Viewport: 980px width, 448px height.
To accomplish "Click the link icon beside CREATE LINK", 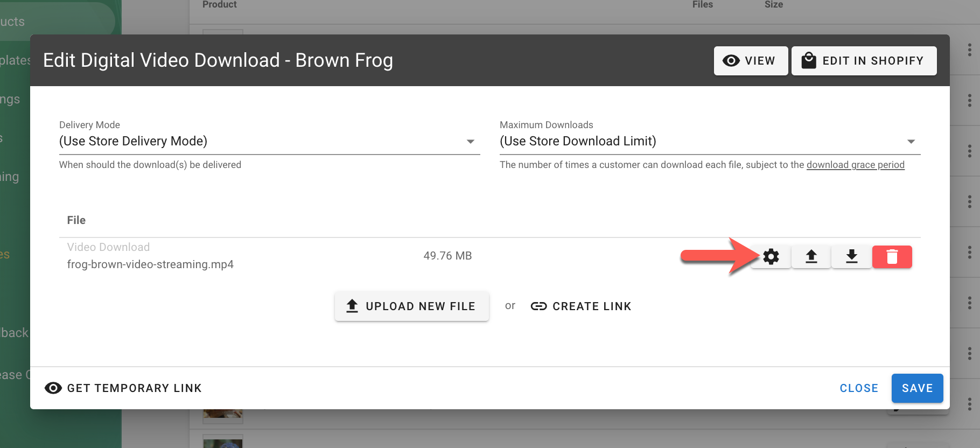I will pyautogui.click(x=538, y=306).
